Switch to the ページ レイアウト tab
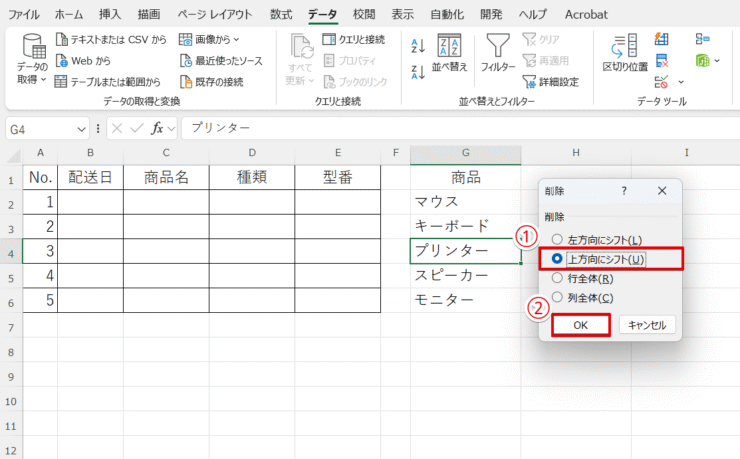740x459 pixels. tap(215, 15)
